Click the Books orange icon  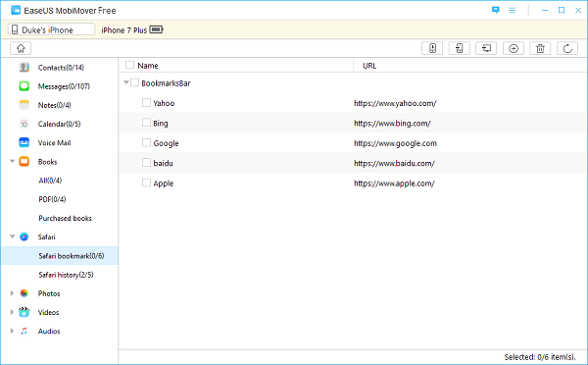click(x=24, y=162)
